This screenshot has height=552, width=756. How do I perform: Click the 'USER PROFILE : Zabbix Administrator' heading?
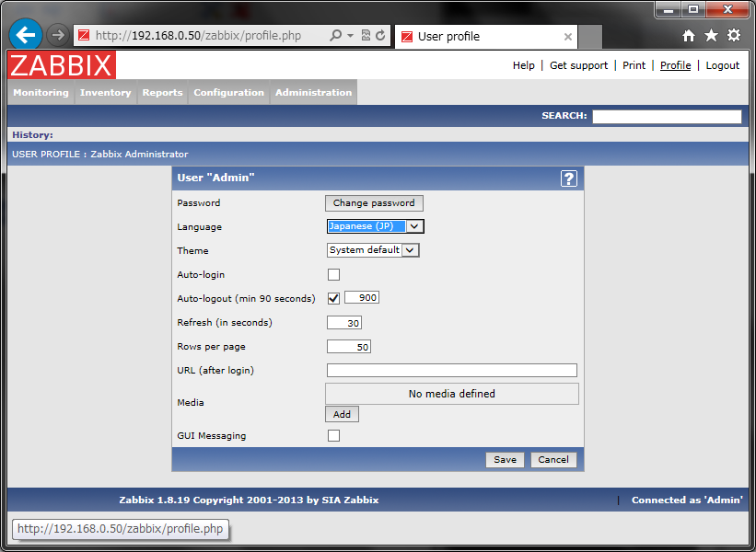100,155
